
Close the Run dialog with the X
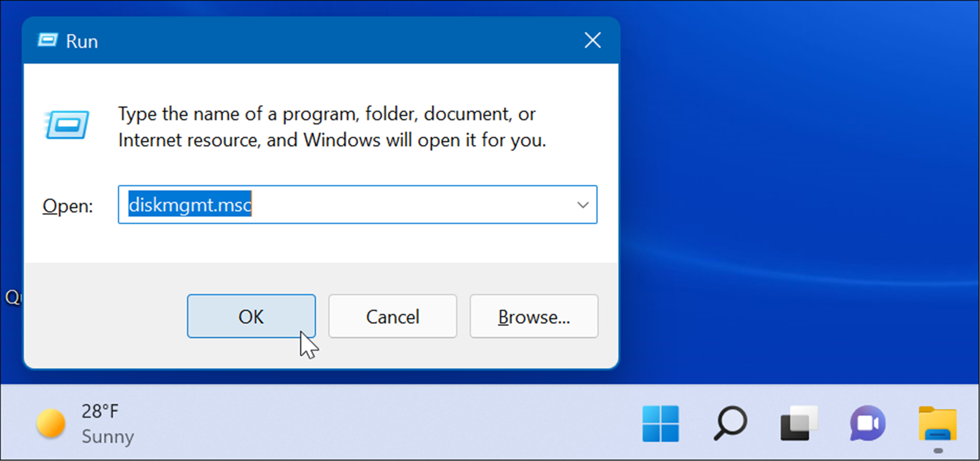[x=592, y=40]
